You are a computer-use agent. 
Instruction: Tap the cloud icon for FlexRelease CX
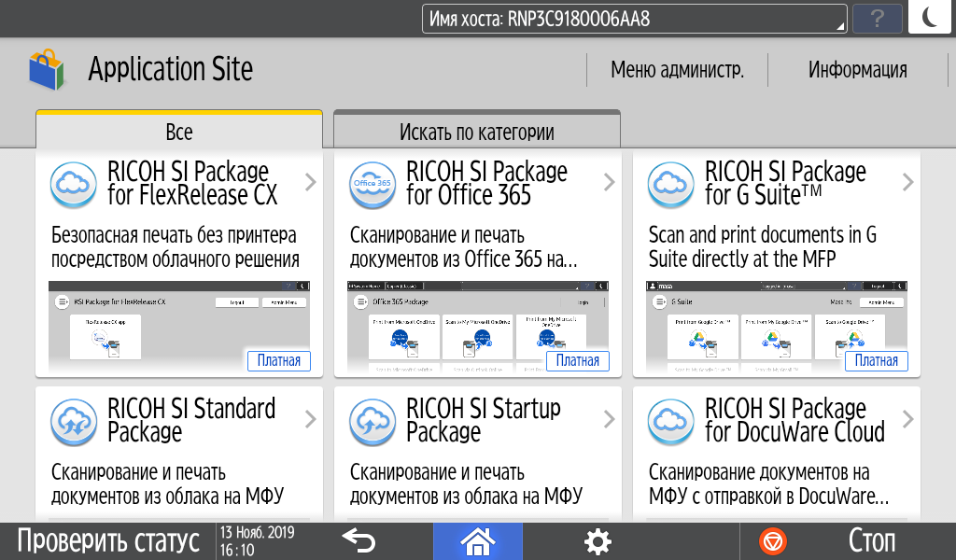[73, 185]
